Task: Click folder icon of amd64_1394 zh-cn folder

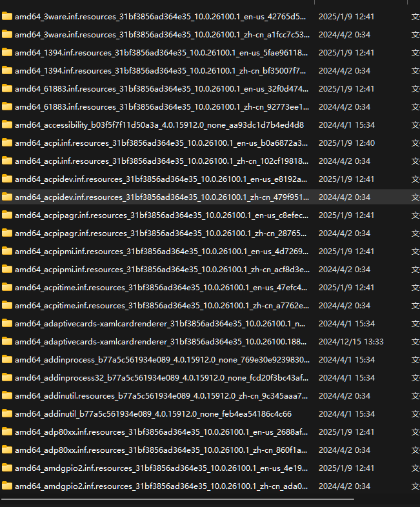Action: click(x=7, y=70)
